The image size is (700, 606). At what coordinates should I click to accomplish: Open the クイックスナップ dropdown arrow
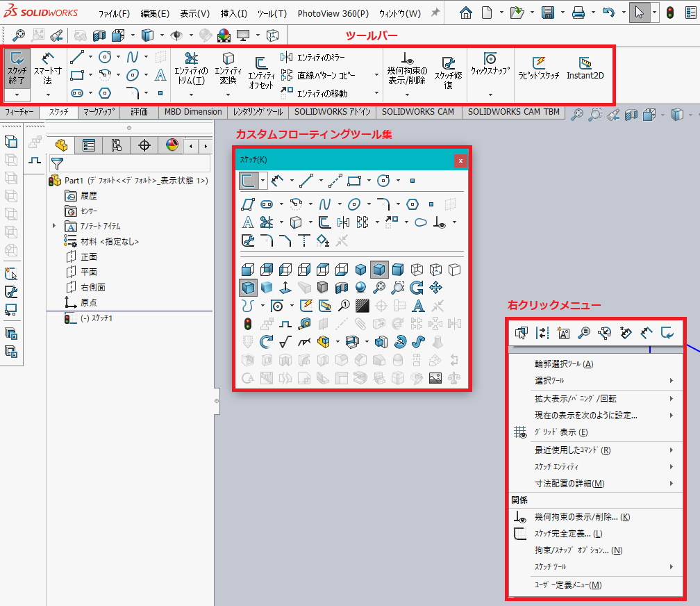click(x=490, y=94)
